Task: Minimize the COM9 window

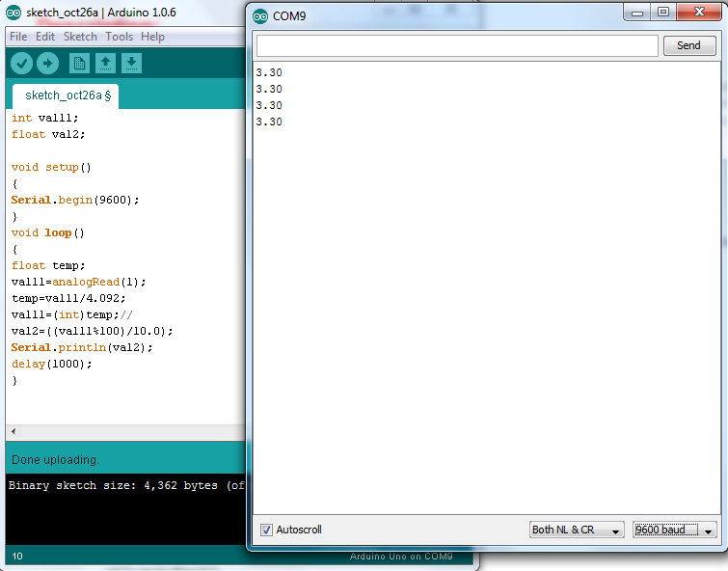Action: tap(637, 13)
